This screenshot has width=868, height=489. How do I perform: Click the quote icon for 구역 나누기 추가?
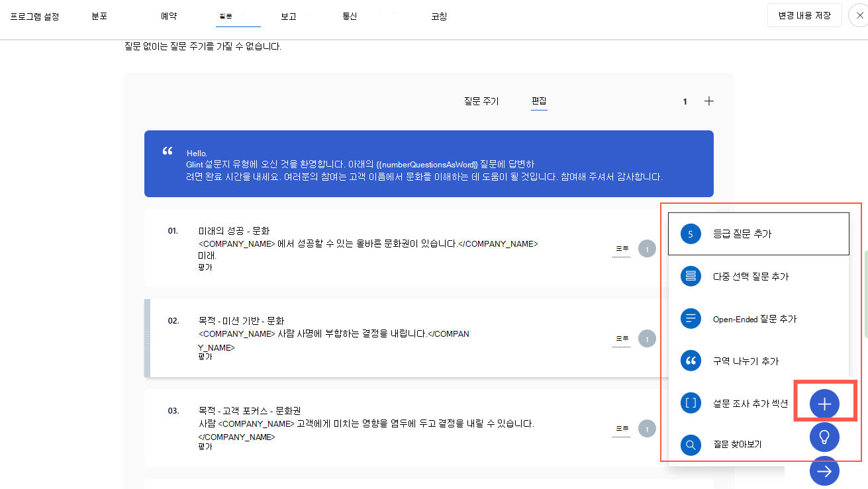point(691,361)
